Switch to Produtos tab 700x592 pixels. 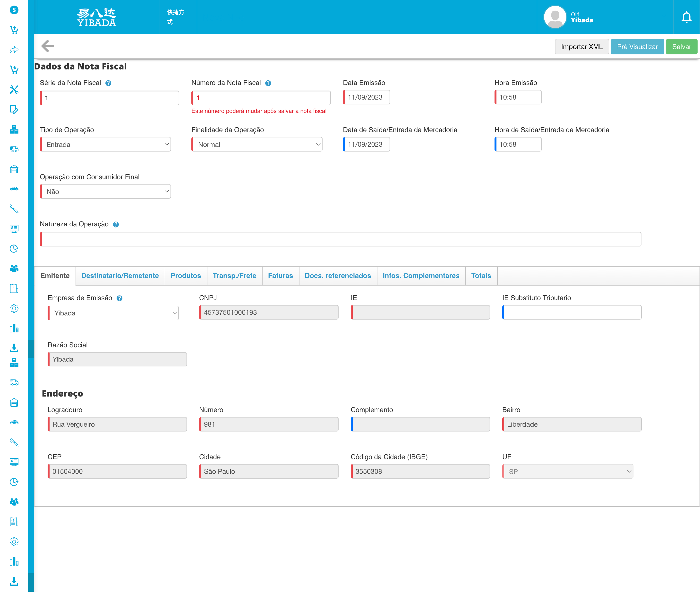coord(186,276)
